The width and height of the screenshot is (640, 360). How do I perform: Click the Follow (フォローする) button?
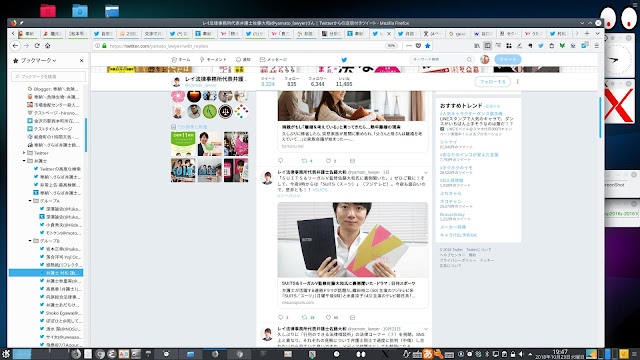[493, 82]
